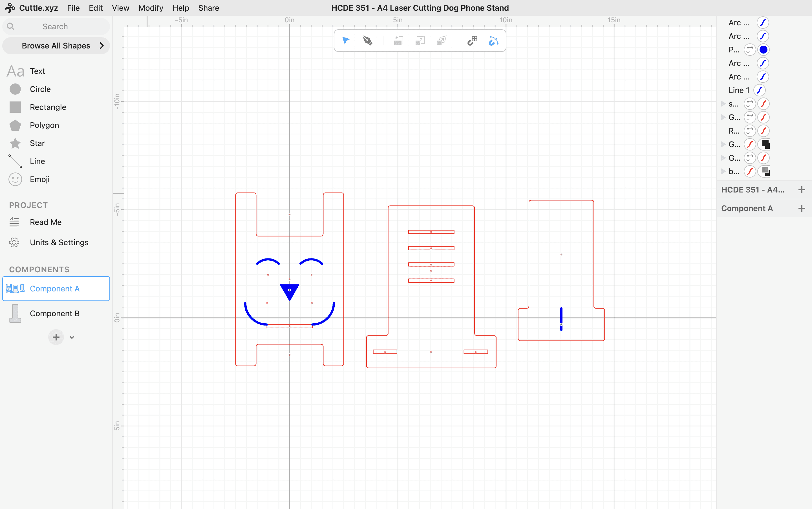Pick the Star shape icon
Viewport: 812px width, 509px height.
[15, 143]
